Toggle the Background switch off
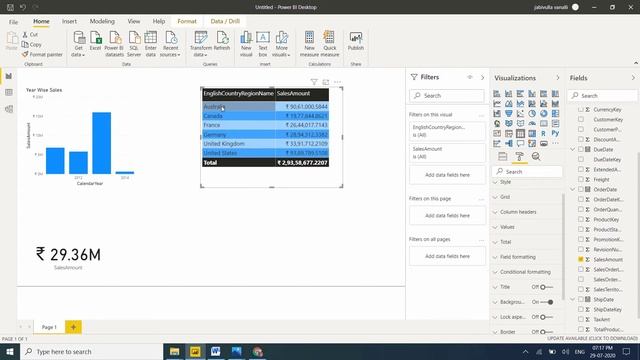 (x=547, y=302)
